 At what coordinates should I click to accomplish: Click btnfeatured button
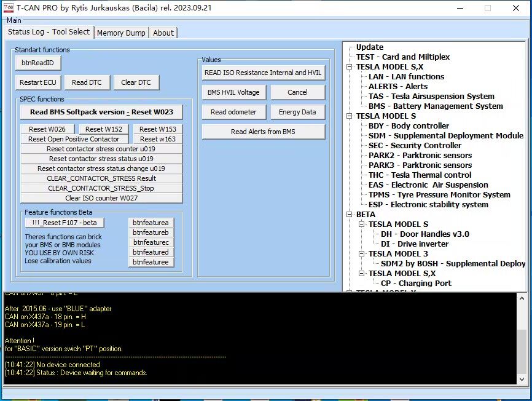[151, 252]
